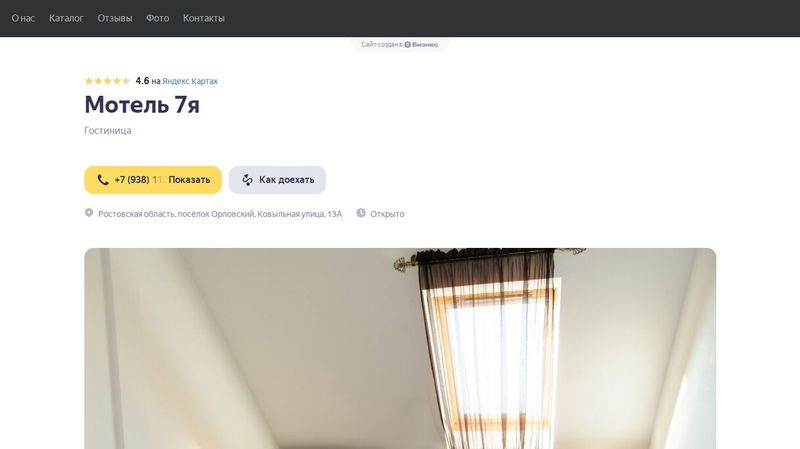800x449 pixels.
Task: Open the Контакты menu item
Action: pos(204,18)
